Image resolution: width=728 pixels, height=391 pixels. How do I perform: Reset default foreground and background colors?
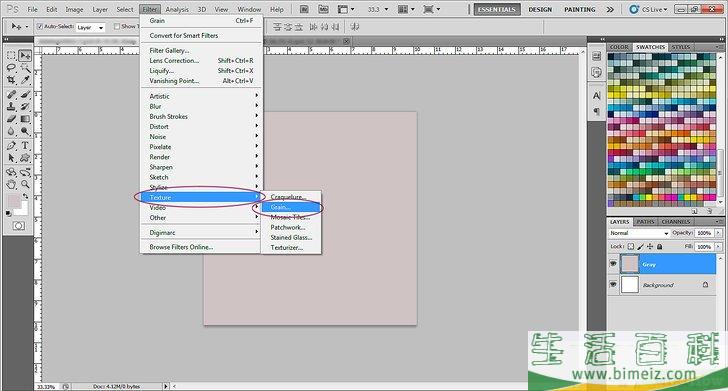[x=8, y=214]
